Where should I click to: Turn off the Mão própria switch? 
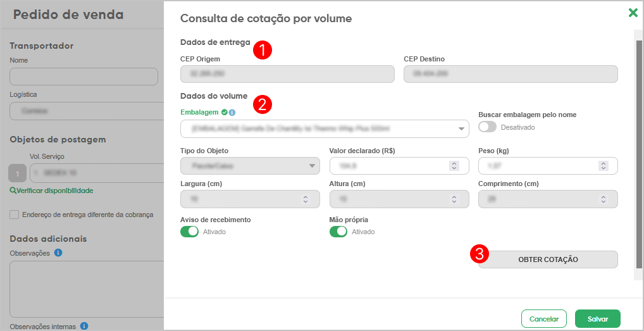(338, 232)
